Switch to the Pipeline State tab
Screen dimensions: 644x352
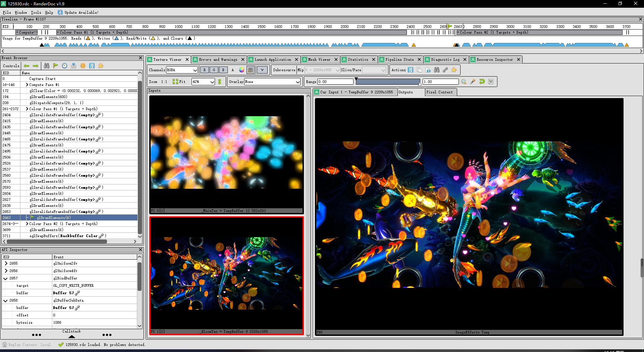tap(400, 59)
